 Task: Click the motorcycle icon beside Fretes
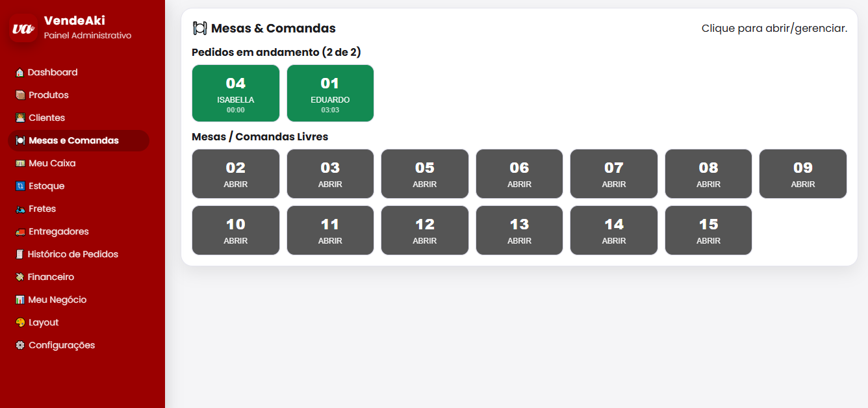[20, 209]
